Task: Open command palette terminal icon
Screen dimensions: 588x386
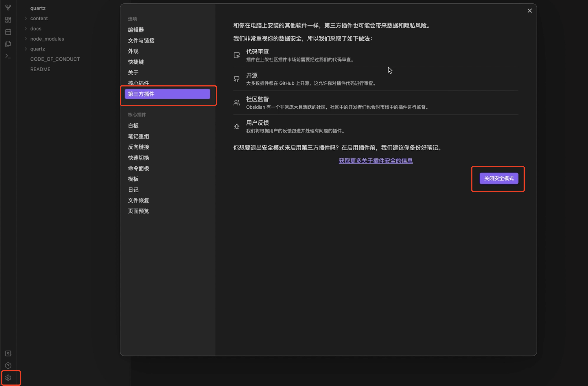Action: 8,56
